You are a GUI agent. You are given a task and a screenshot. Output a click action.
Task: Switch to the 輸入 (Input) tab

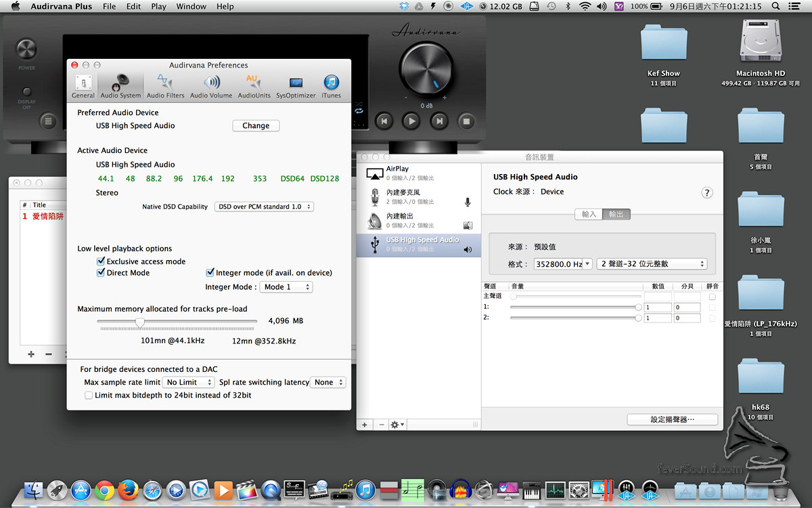[589, 214]
